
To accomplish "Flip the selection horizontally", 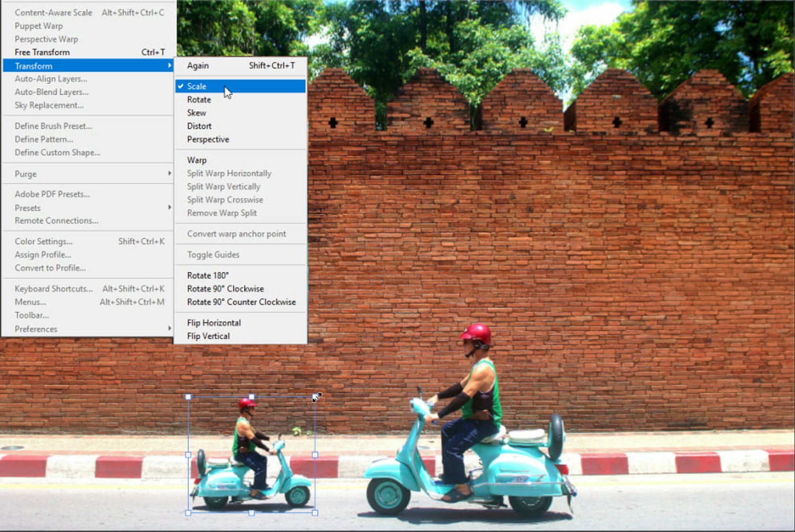I will click(x=214, y=322).
